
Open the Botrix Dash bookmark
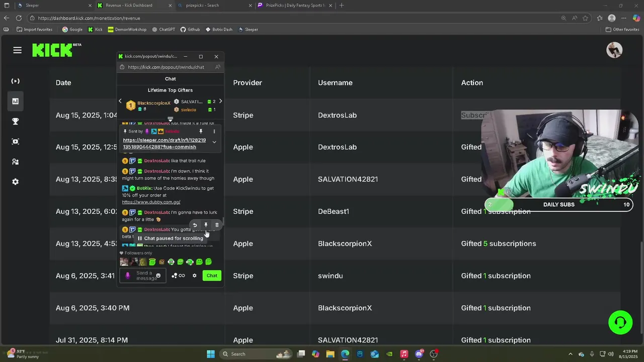[x=219, y=29]
